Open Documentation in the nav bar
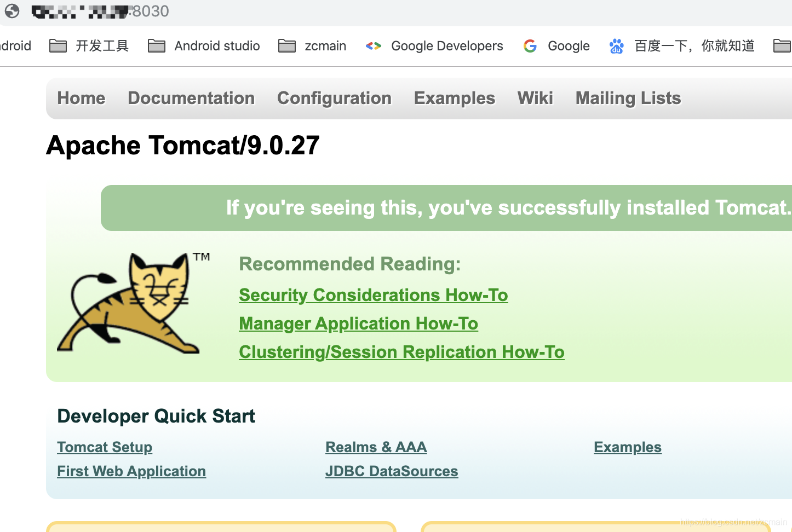This screenshot has height=532, width=792. [191, 98]
